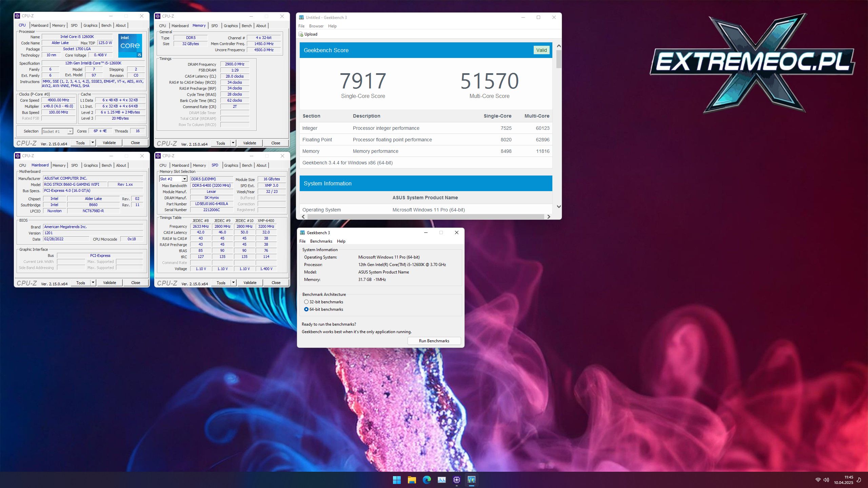
Task: Click the Valid badge in Geekbench score
Action: (541, 50)
